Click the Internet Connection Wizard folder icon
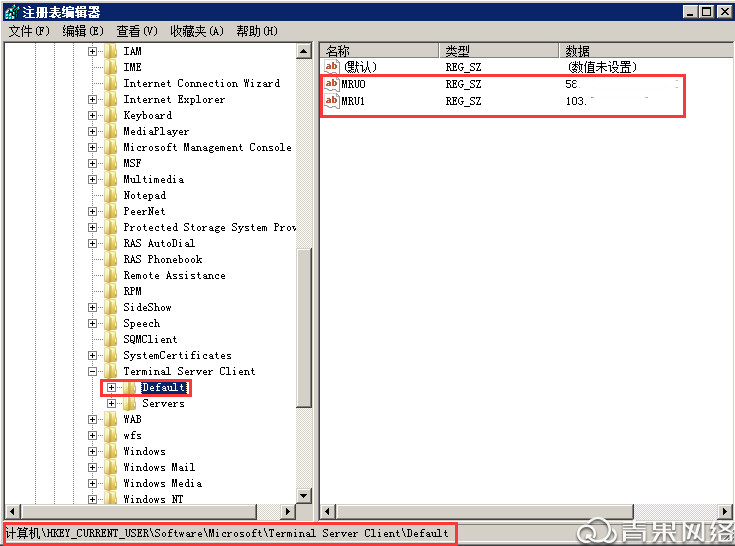The height and width of the screenshot is (546, 735). 111,83
